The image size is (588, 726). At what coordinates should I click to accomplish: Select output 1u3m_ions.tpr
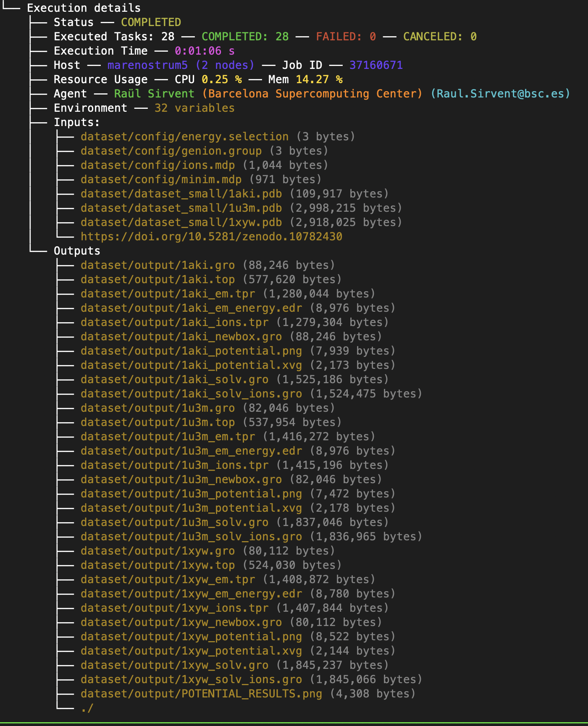tap(174, 465)
